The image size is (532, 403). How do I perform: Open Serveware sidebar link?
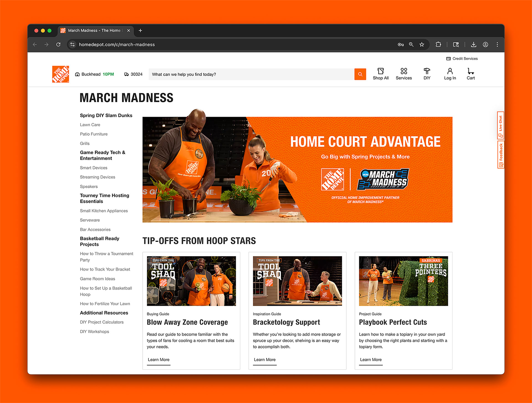click(x=90, y=220)
